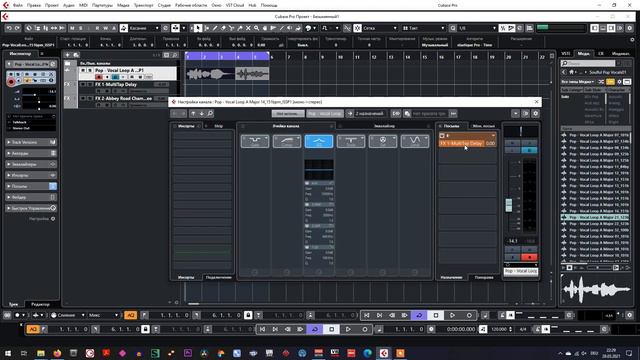Toggle global Solo S button in toolbar
640x360 pixels.
click(81, 28)
